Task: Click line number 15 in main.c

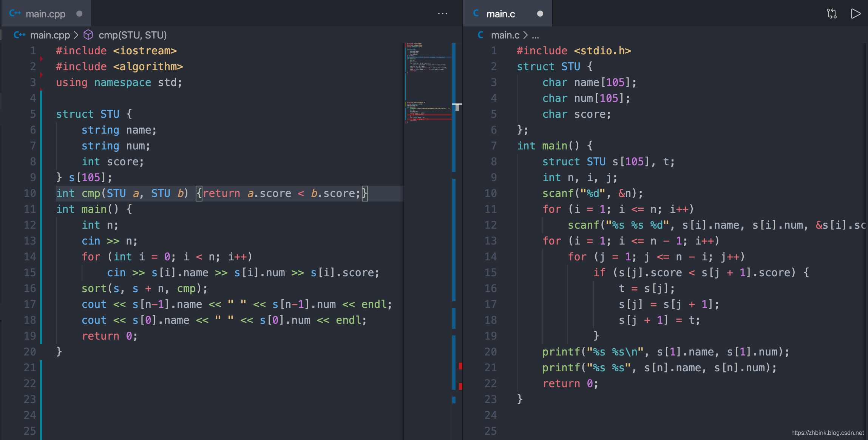Action: (491, 272)
